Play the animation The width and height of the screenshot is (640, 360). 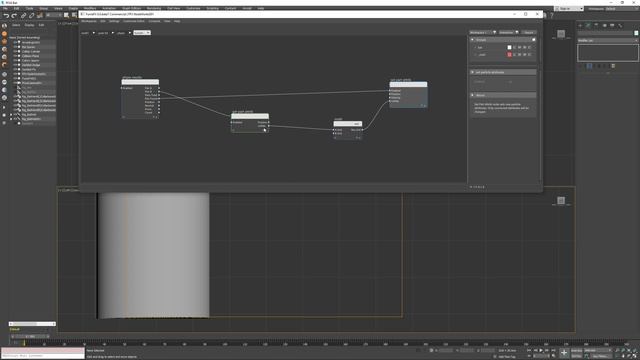(x=541, y=351)
